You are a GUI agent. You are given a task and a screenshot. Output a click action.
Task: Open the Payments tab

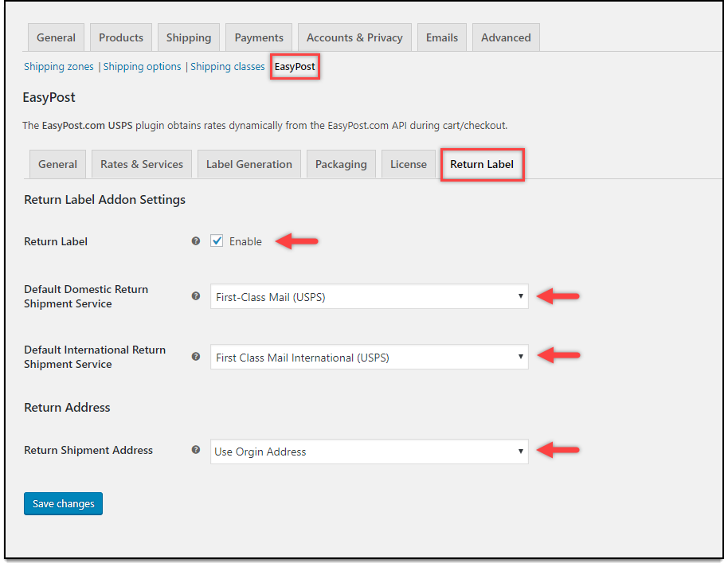coord(259,37)
